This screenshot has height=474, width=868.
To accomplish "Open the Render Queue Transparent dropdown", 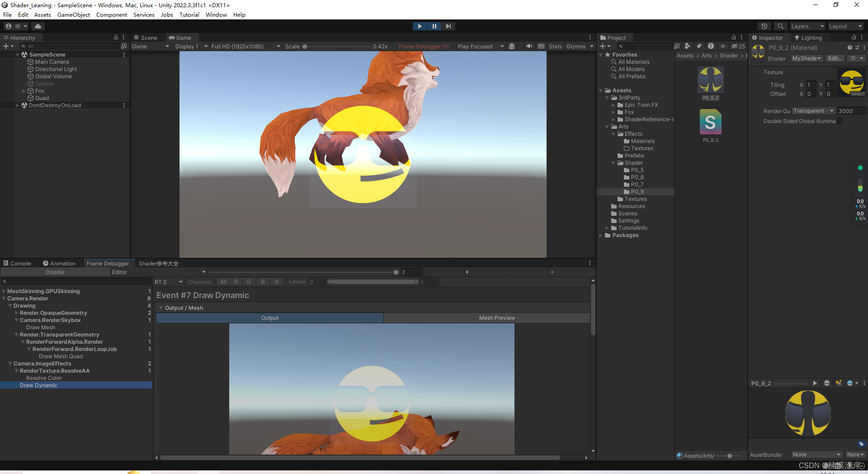I will click(813, 111).
